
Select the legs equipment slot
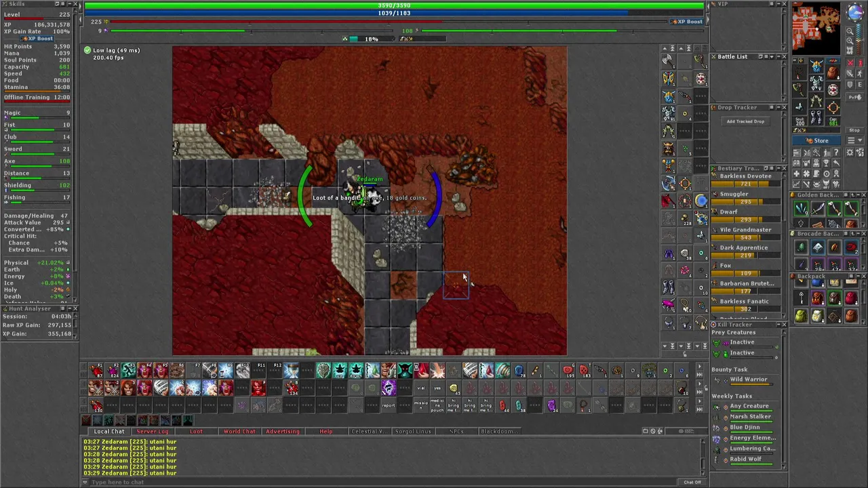tap(816, 100)
